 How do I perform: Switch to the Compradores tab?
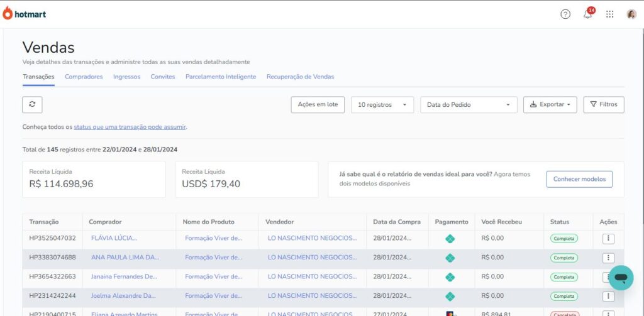click(x=84, y=77)
